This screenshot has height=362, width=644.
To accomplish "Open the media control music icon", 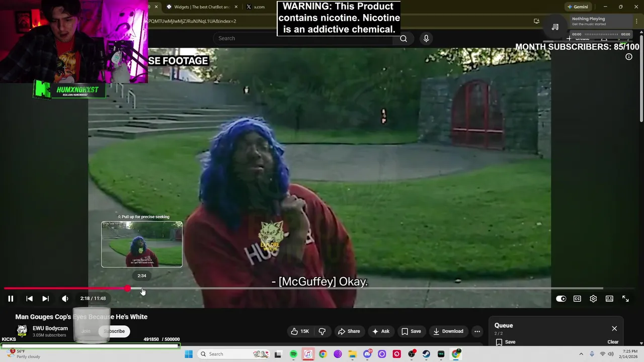I will pos(555,27).
